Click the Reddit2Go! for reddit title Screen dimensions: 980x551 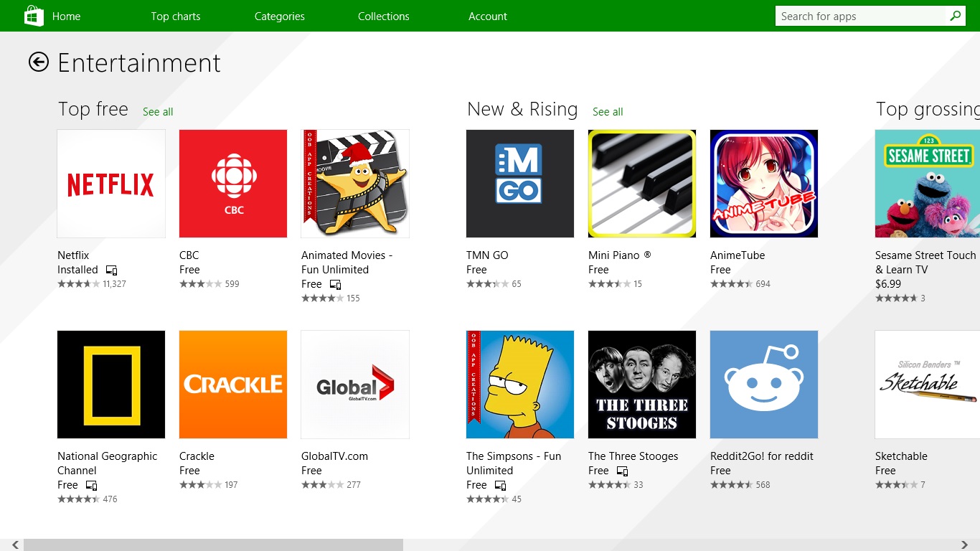pyautogui.click(x=762, y=456)
